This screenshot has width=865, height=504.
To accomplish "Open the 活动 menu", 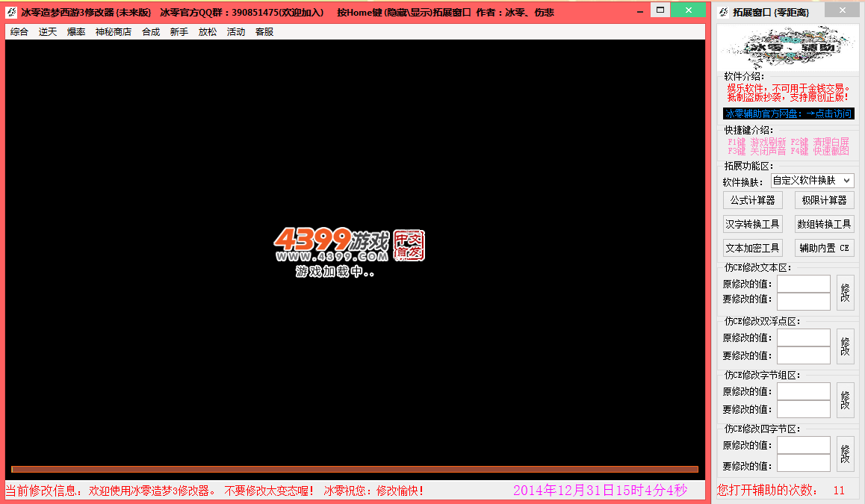I will [236, 32].
